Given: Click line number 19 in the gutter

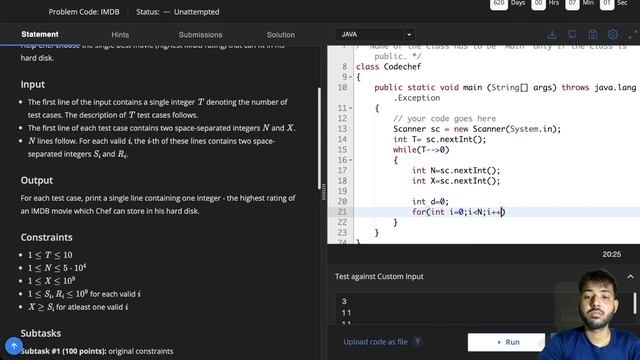Looking at the screenshot, I should click(342, 191).
